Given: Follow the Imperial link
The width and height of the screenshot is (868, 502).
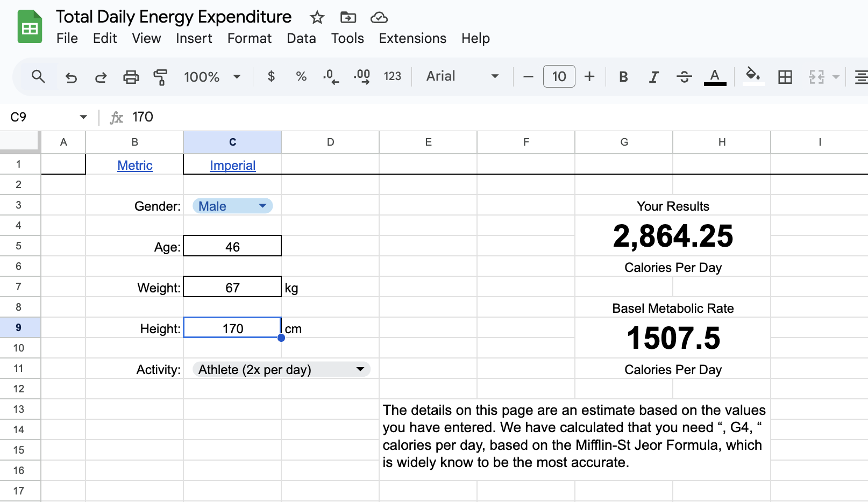Looking at the screenshot, I should coord(232,166).
